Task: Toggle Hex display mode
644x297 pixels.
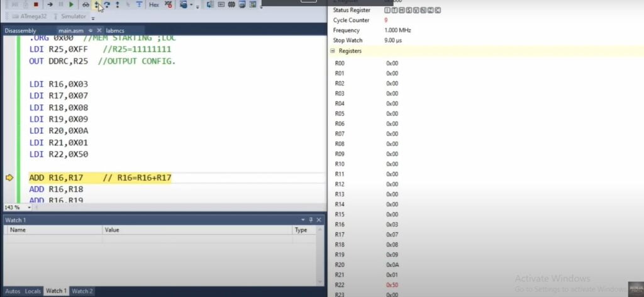Action: 154,4
